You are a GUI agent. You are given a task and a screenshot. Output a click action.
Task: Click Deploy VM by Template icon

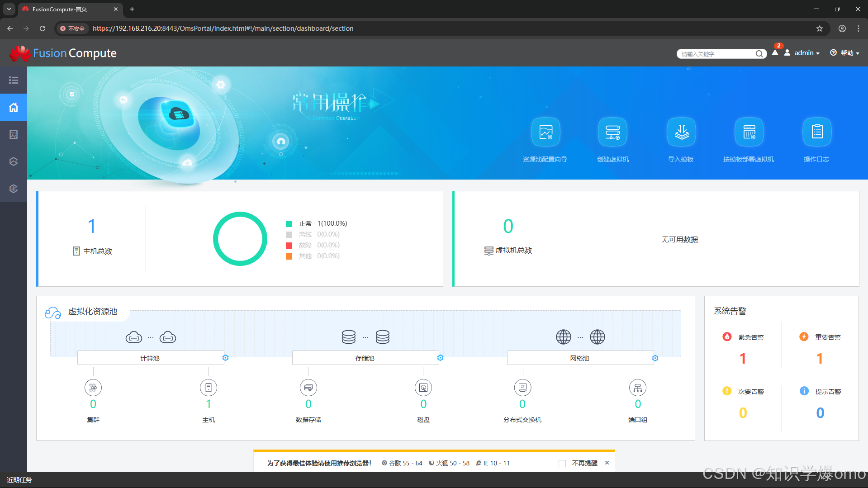click(749, 132)
